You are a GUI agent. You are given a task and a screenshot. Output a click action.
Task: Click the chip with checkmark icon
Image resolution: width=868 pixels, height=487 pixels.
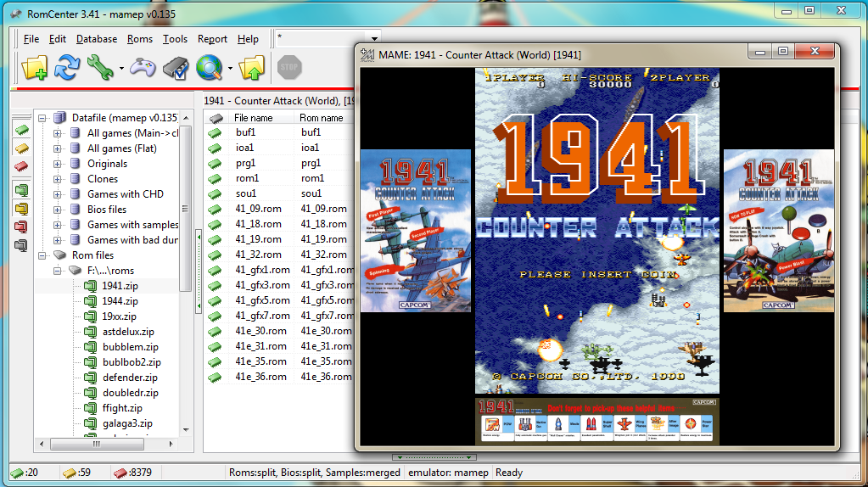[175, 68]
